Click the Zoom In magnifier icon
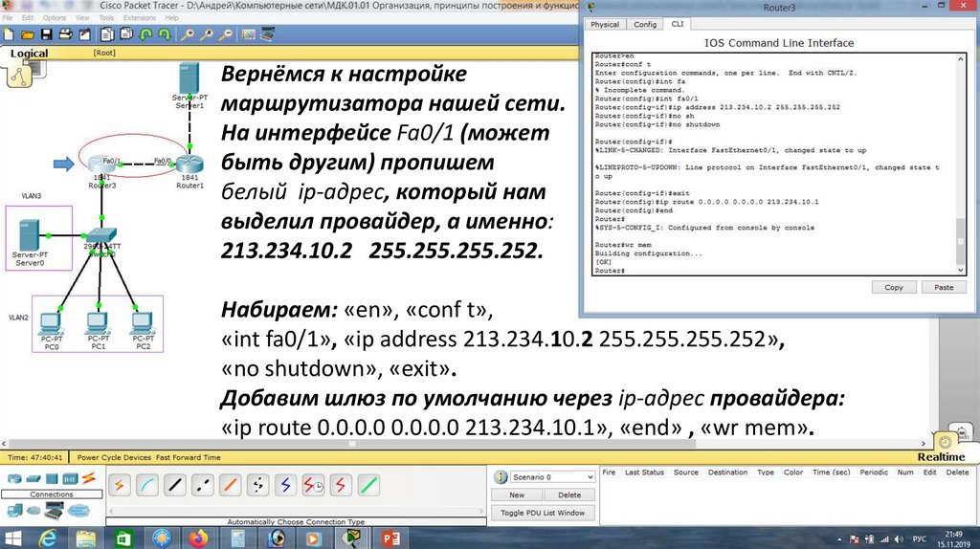 tap(187, 35)
